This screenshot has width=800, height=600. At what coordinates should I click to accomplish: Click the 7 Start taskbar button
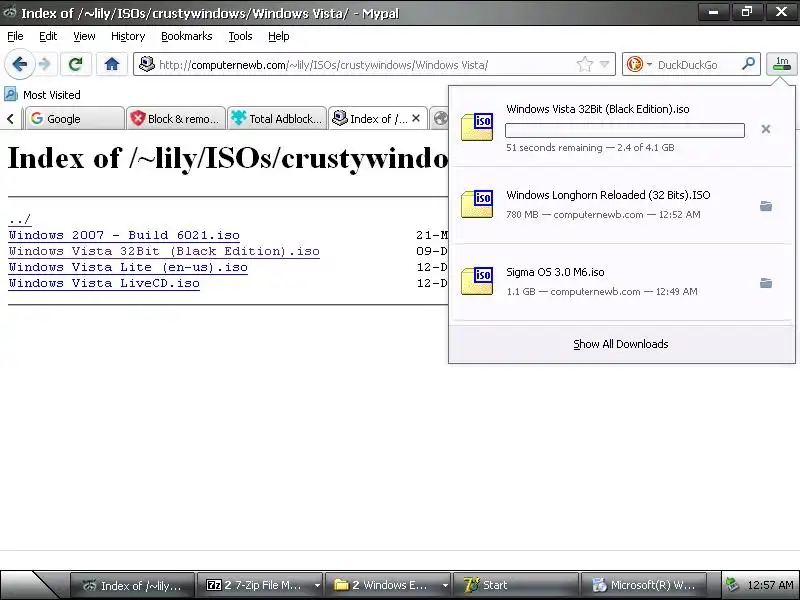pos(516,585)
